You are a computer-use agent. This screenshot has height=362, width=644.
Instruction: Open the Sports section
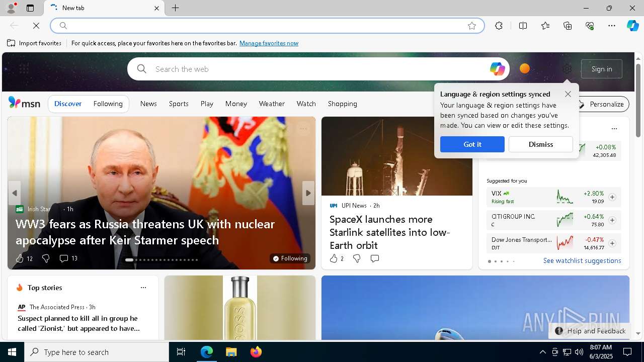(179, 104)
